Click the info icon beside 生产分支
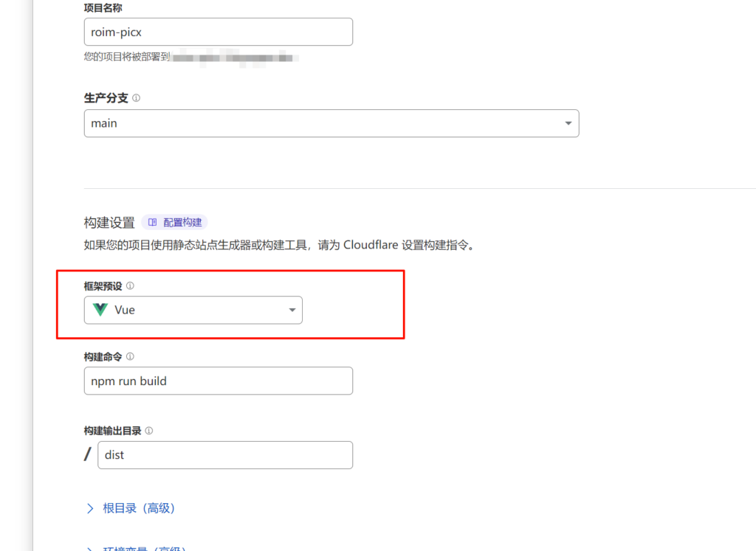This screenshot has width=756, height=551. click(136, 98)
